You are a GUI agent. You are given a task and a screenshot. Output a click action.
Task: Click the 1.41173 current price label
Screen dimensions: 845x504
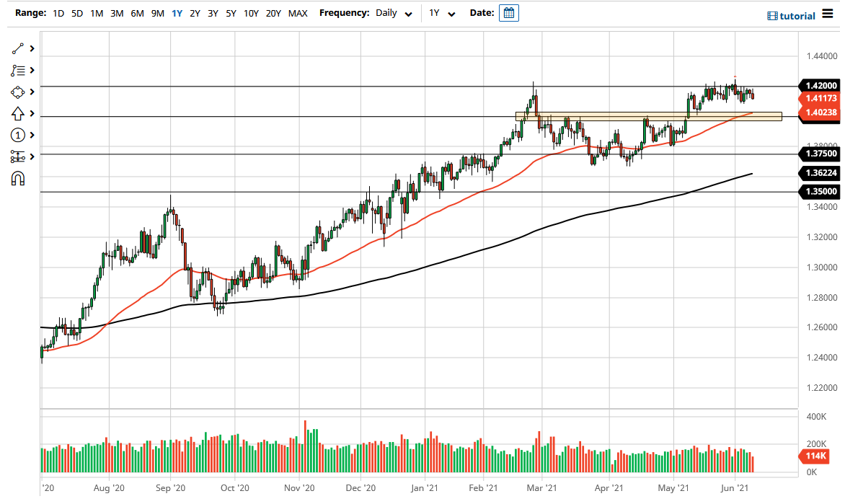point(820,98)
